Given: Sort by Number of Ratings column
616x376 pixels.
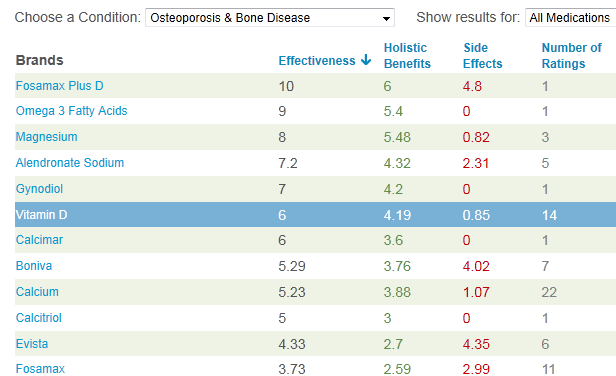Looking at the screenshot, I should pos(572,56).
